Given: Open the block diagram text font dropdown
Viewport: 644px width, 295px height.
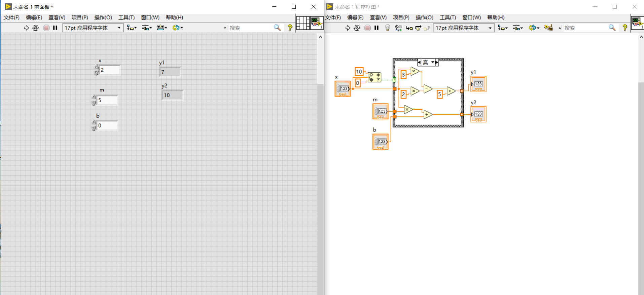Looking at the screenshot, I should click(464, 28).
